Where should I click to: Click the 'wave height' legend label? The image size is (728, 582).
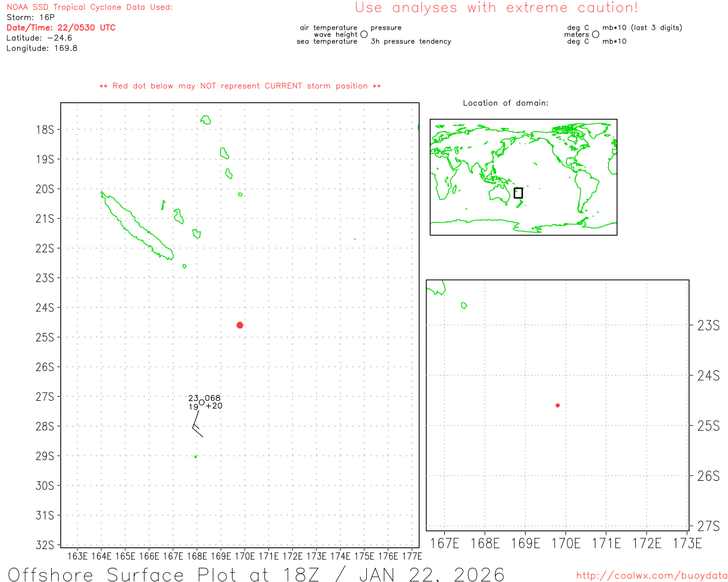coord(336,35)
